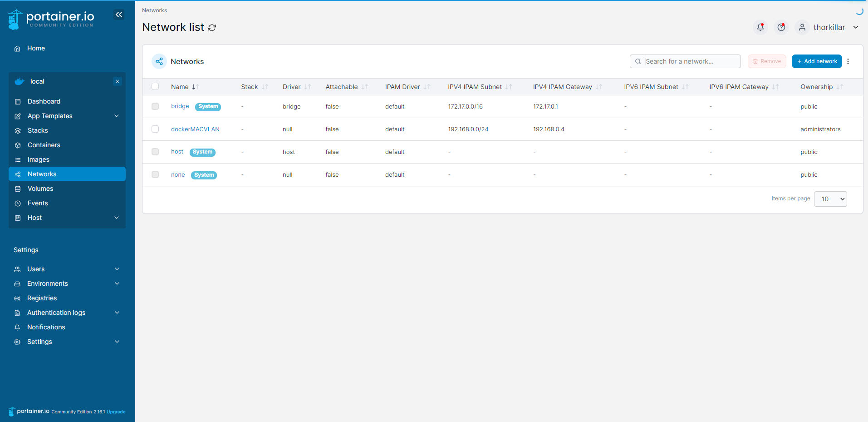Expand the Settings submenu chevron

point(117,342)
